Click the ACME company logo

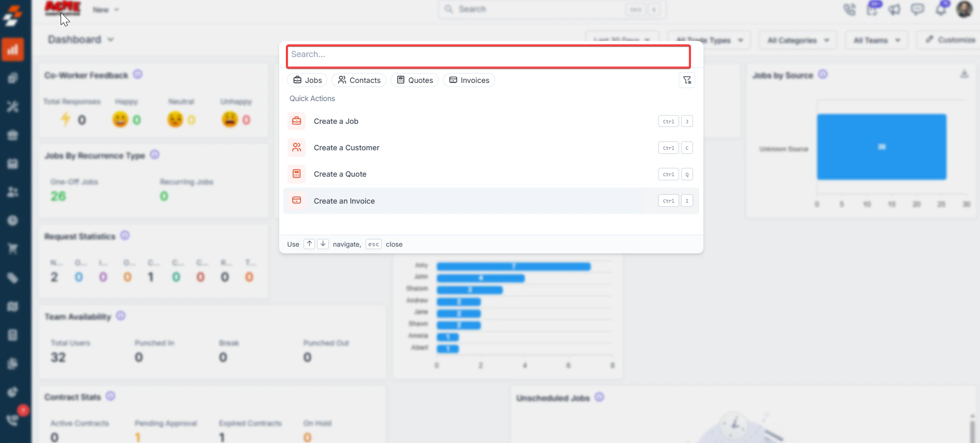[63, 9]
